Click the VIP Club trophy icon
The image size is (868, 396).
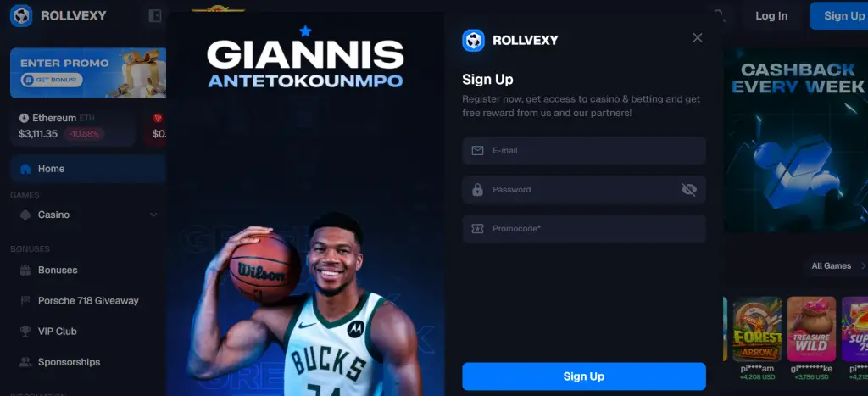pos(25,332)
